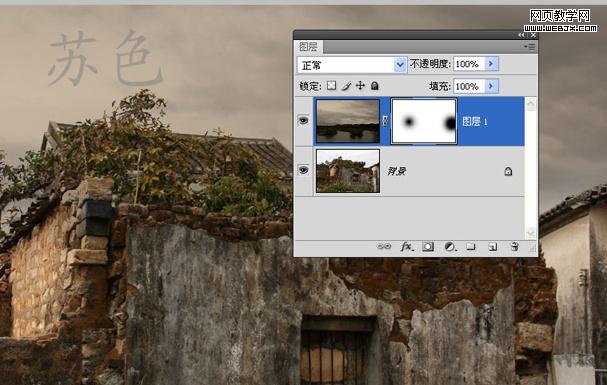
Task: Toggle lock all padlock icon
Action: click(374, 86)
